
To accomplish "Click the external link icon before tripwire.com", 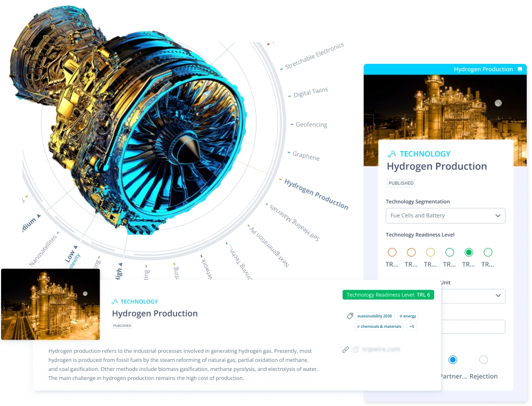I will coord(356,349).
